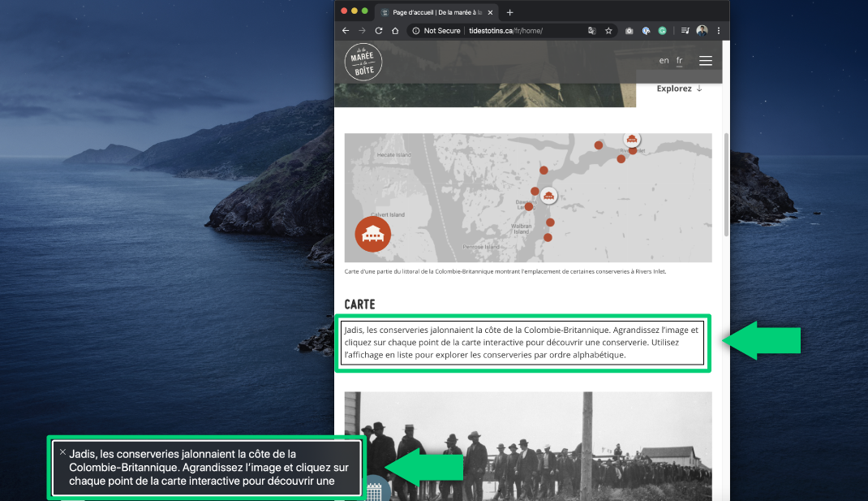The width and height of the screenshot is (868, 501).
Task: Open the blue extension next to the camera
Action: pyautogui.click(x=646, y=31)
